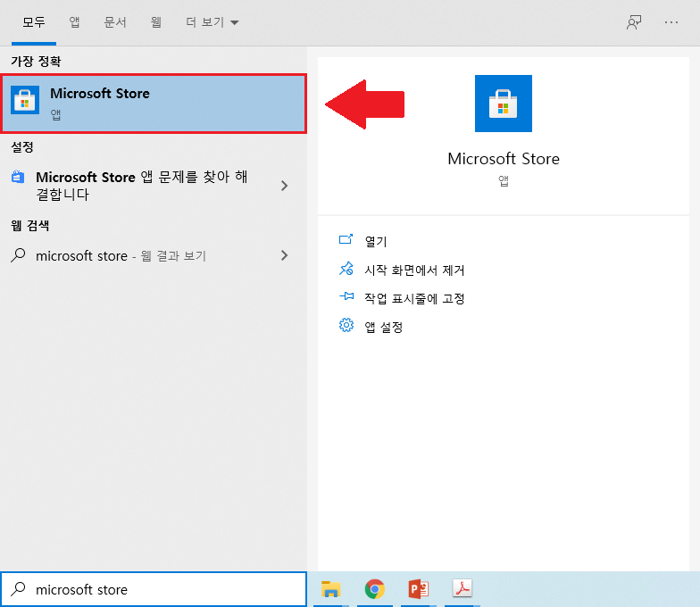Image resolution: width=700 pixels, height=607 pixels.
Task: Open the three-dot options menu
Action: pos(671,22)
